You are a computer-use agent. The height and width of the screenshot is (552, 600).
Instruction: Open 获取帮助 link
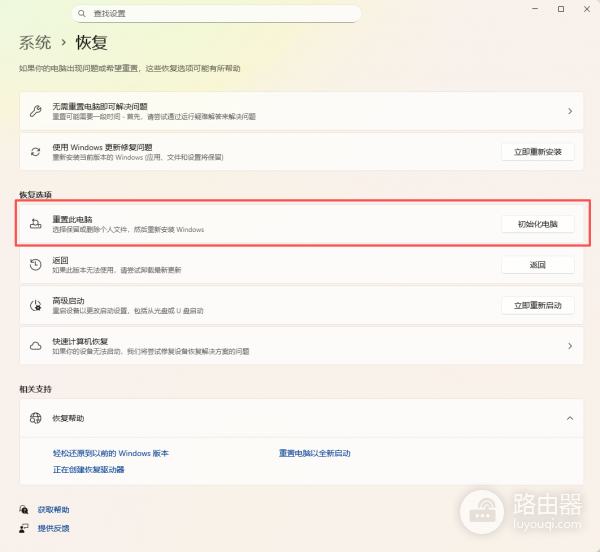tap(53, 510)
